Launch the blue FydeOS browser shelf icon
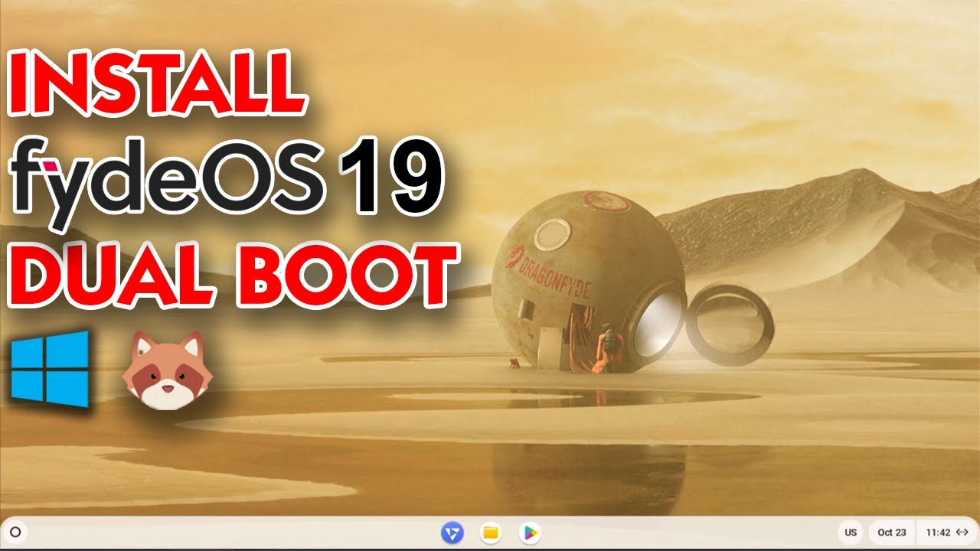 (451, 532)
